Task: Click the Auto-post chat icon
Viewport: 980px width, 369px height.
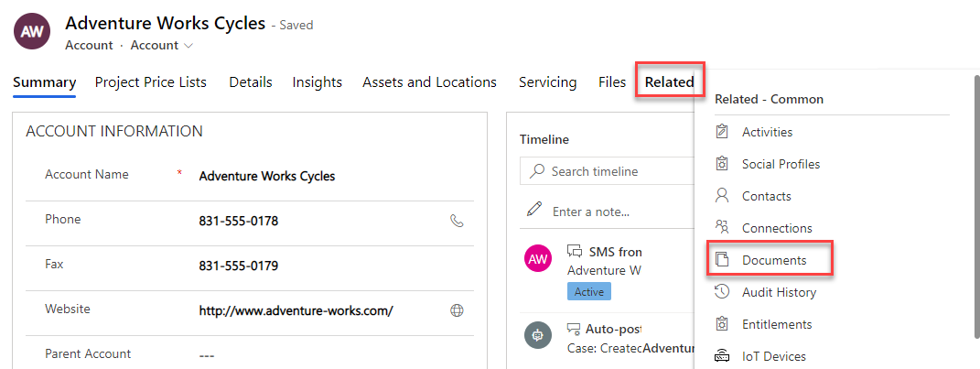Action: tap(575, 329)
